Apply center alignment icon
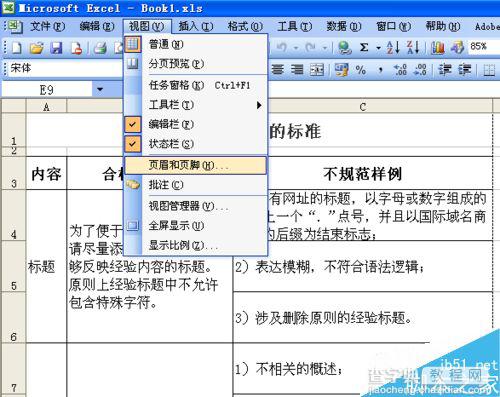 [x=277, y=69]
